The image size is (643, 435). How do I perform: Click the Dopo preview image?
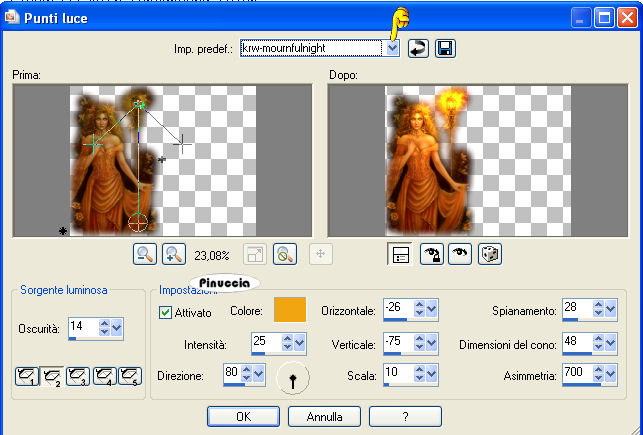click(x=478, y=160)
